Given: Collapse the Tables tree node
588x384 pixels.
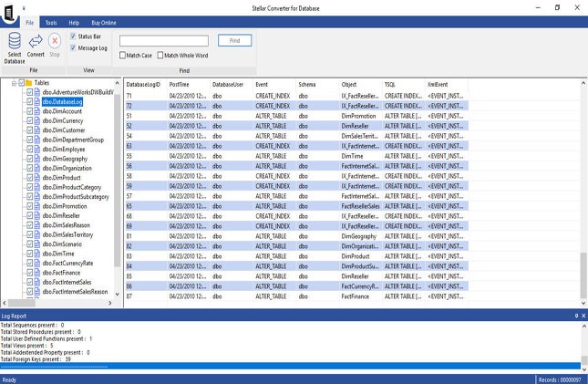Looking at the screenshot, I should [14, 83].
